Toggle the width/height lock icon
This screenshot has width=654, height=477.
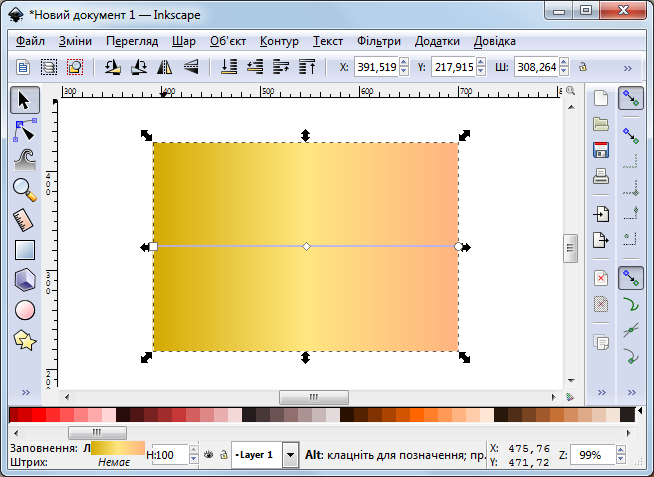(x=582, y=68)
